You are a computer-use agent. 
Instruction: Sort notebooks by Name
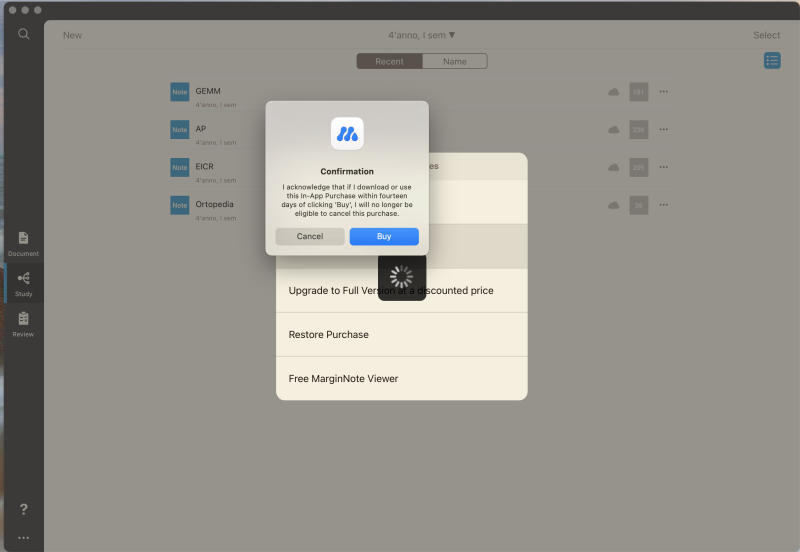click(454, 62)
